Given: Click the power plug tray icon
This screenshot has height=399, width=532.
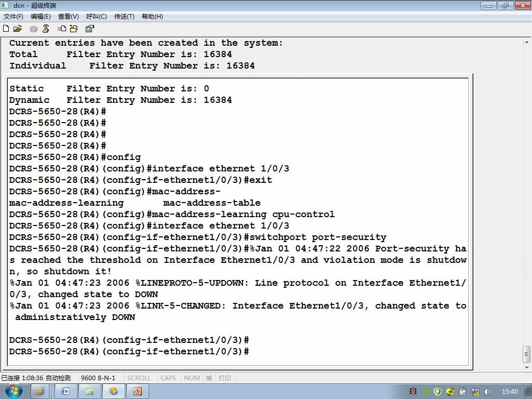Looking at the screenshot, I should [x=462, y=392].
